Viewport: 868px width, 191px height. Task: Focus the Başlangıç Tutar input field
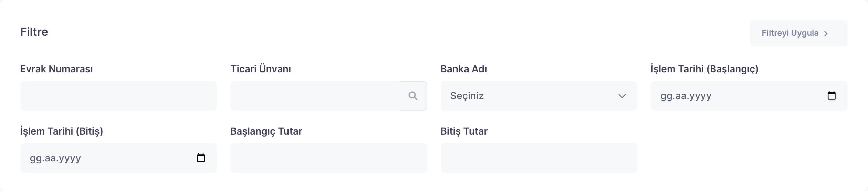click(x=328, y=158)
